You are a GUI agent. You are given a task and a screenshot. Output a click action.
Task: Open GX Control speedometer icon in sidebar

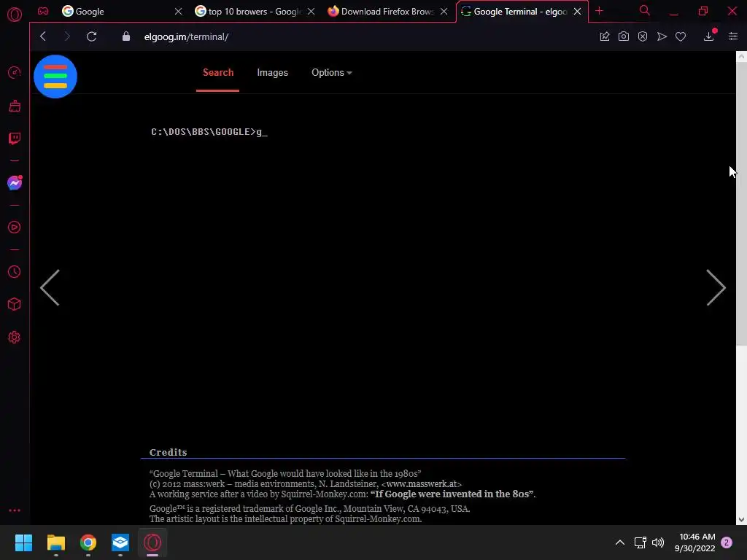(x=15, y=72)
